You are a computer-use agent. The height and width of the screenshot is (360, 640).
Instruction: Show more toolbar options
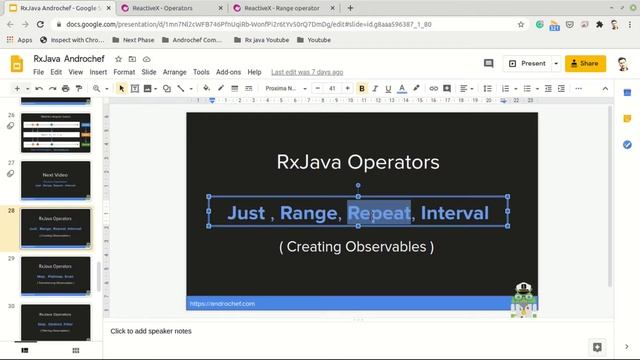click(x=578, y=89)
